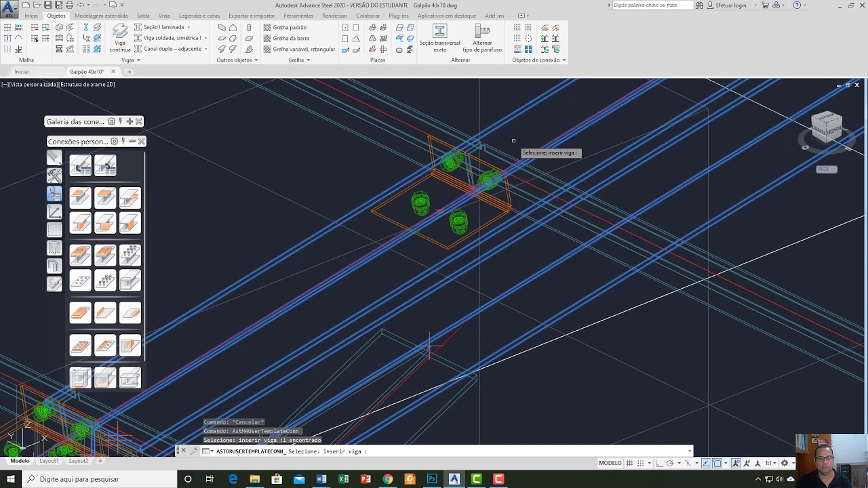Open Seção I laminada dropdown arrow
This screenshot has width=868, height=488.
click(x=188, y=28)
